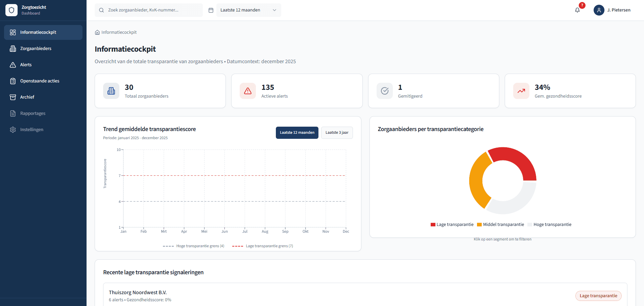644x306 pixels.
Task: Click 'Trend gemiddelde transparantiescore' heading
Action: point(149,129)
